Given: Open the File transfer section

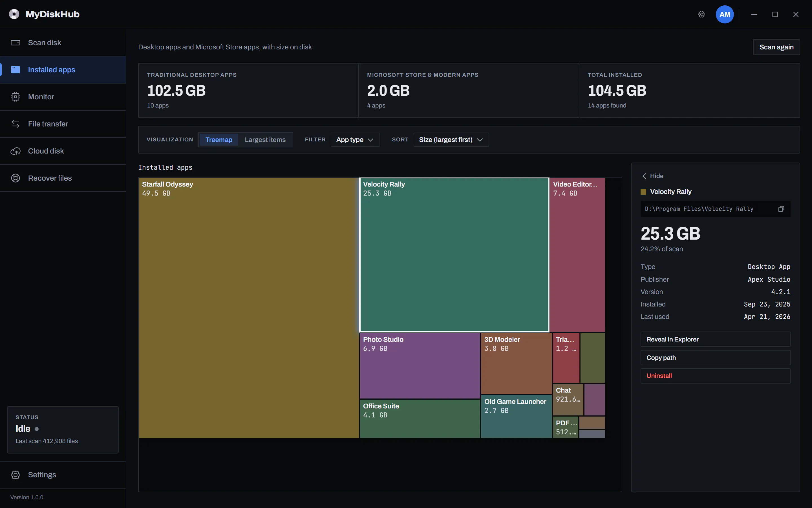Looking at the screenshot, I should tap(63, 124).
